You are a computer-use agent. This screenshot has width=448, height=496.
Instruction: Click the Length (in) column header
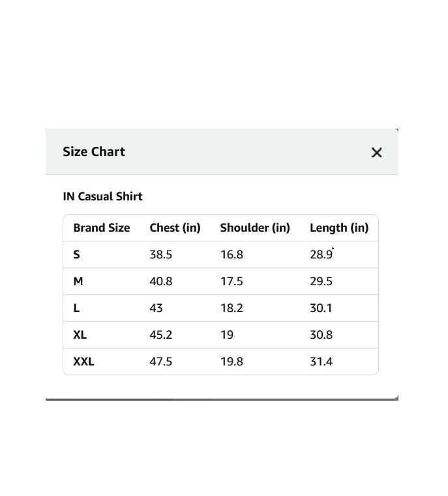pos(339,228)
